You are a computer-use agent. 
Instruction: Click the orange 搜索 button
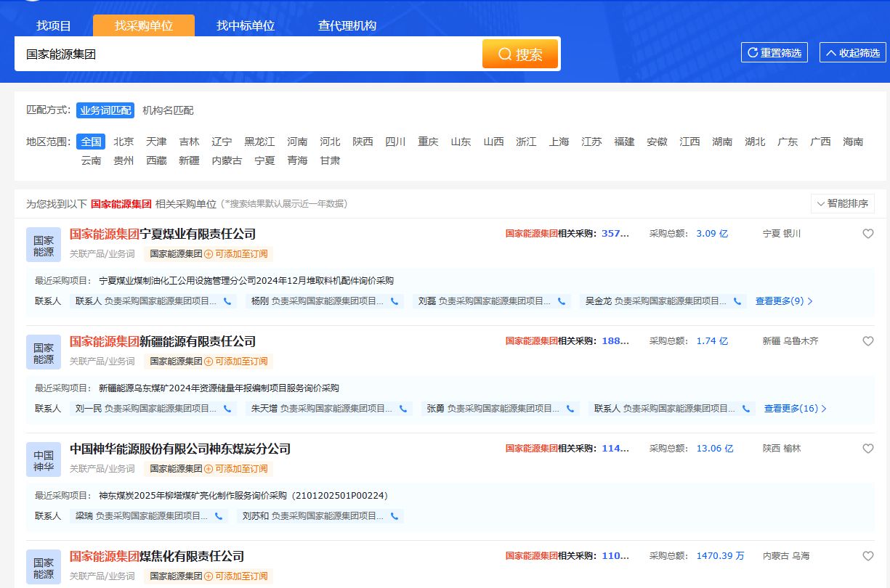pos(520,54)
